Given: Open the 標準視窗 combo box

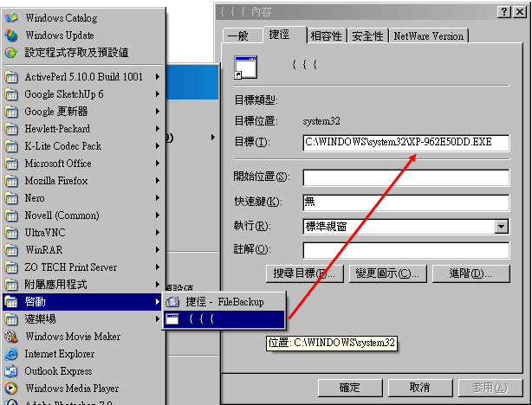Looking at the screenshot, I should coord(405,227).
